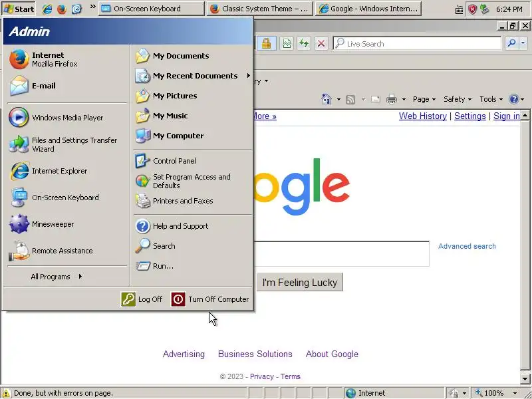The width and height of the screenshot is (532, 399).
Task: Open the Print dropdown arrow
Action: coord(404,99)
